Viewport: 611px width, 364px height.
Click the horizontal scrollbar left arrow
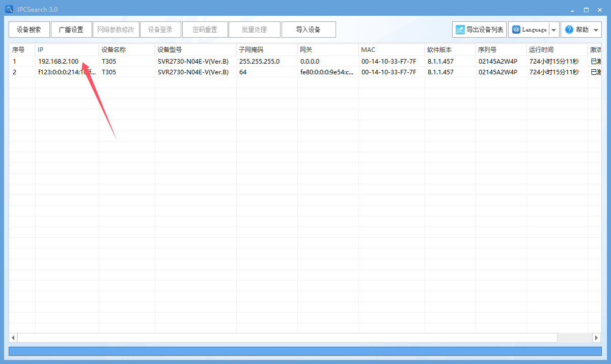(x=13, y=338)
